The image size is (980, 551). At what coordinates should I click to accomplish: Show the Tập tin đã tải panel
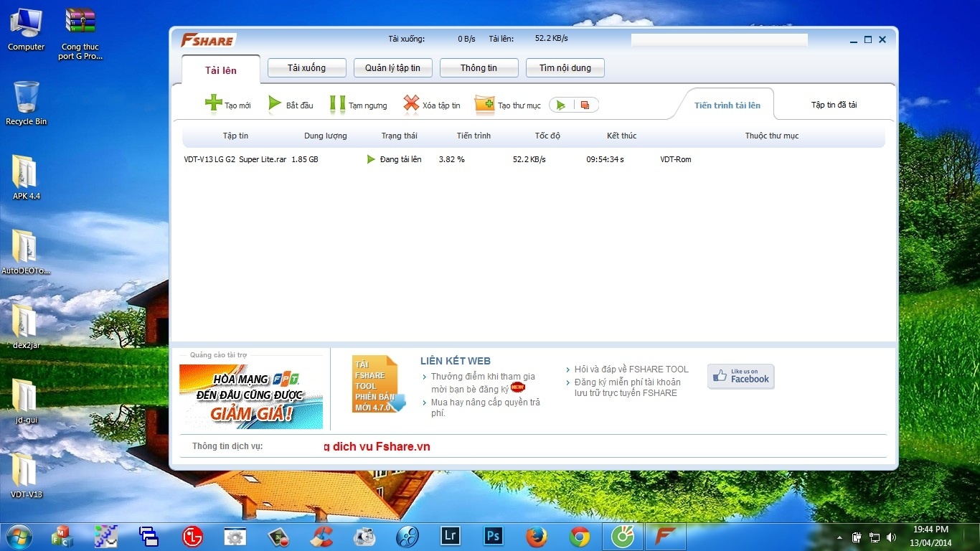[834, 105]
